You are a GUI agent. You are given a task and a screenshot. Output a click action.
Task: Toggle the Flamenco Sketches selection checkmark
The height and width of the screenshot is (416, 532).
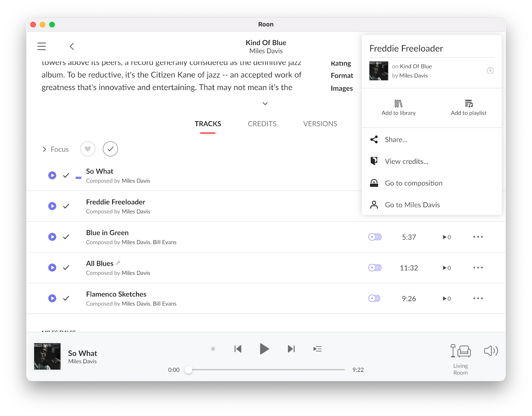[x=66, y=298]
